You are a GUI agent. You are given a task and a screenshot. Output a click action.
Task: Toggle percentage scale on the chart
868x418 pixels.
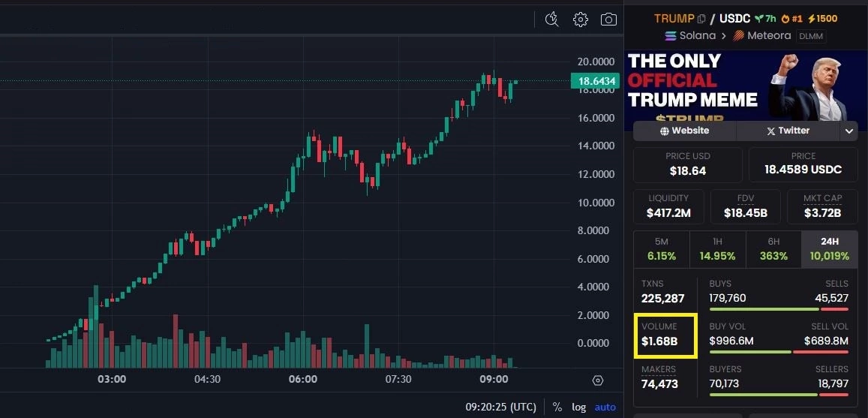557,407
